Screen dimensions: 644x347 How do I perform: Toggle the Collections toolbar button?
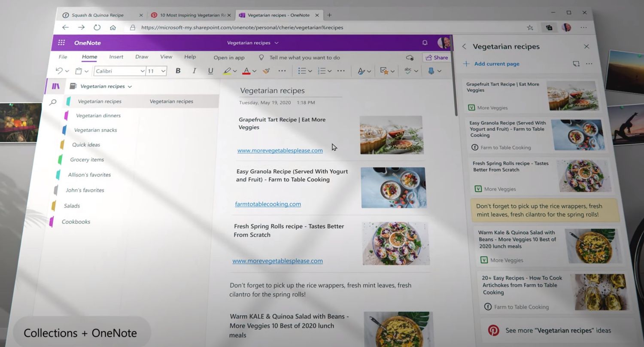coord(549,27)
